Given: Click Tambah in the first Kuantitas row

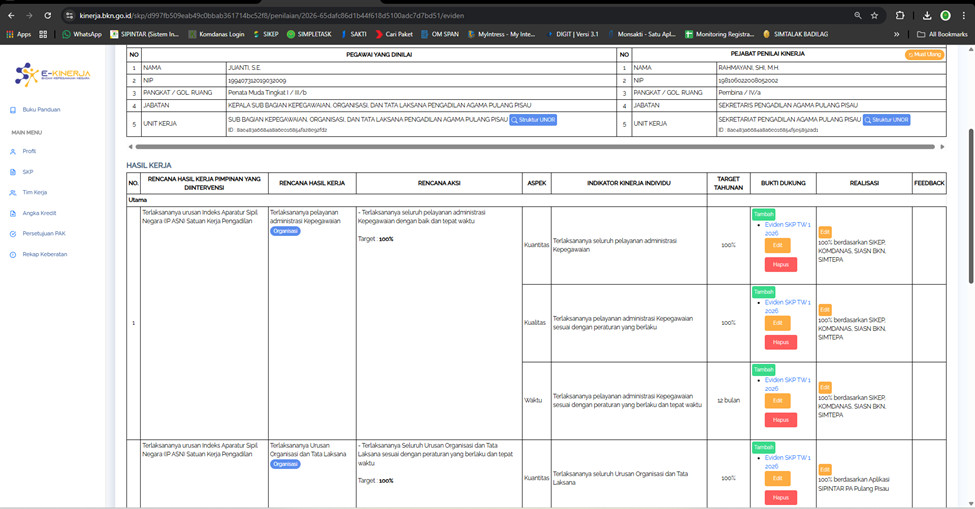Looking at the screenshot, I should [763, 214].
